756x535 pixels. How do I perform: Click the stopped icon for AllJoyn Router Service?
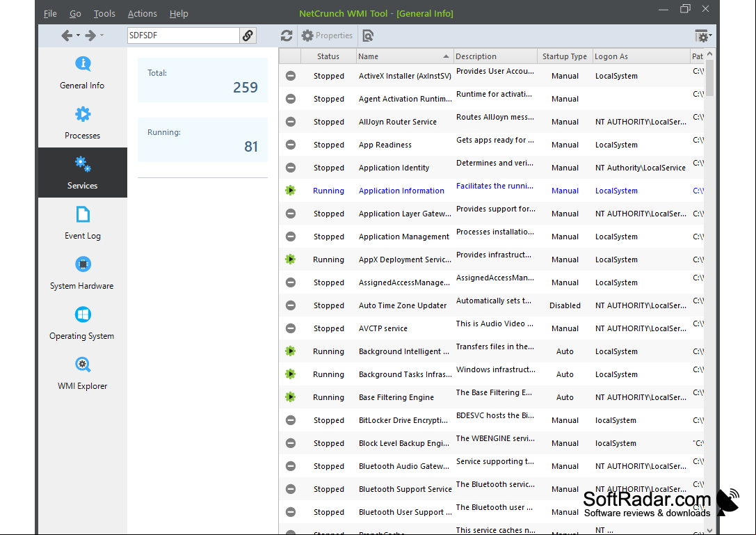tap(290, 122)
